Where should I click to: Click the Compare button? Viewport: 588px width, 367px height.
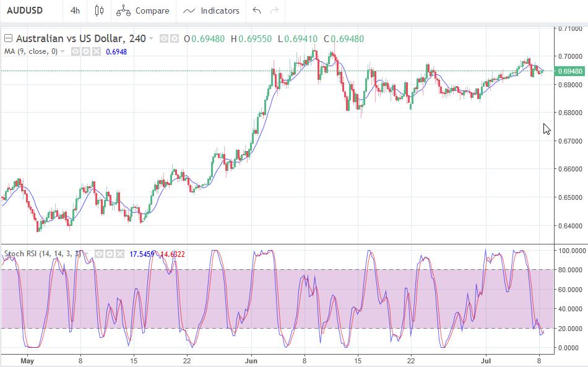[x=143, y=11]
